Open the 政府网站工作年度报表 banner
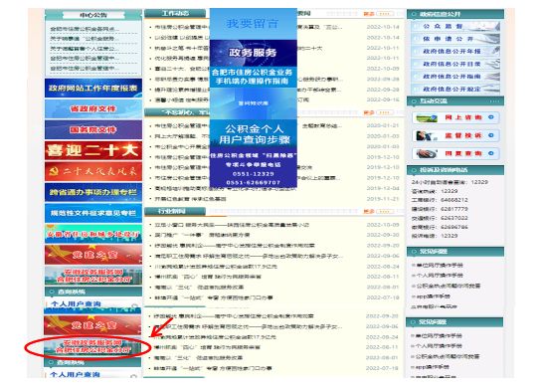Screen dimensions: 540x392 click(x=93, y=89)
